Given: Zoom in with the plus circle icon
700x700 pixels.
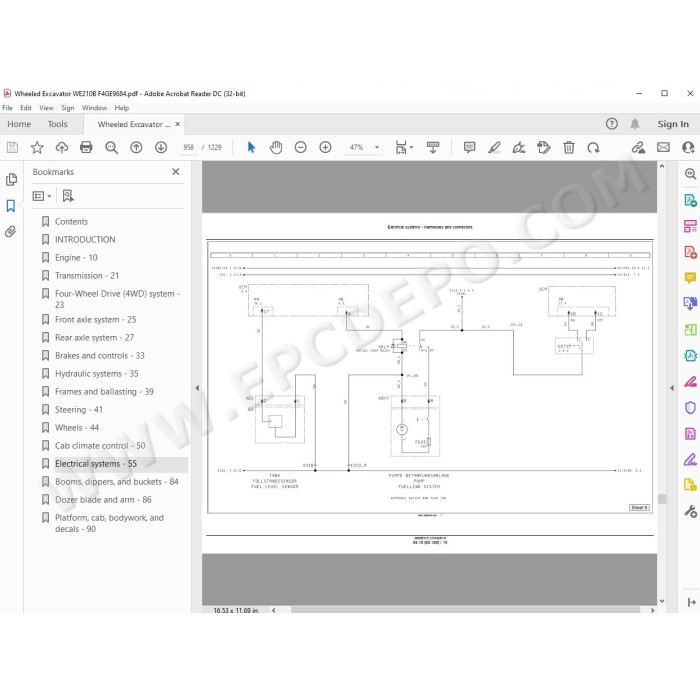Looking at the screenshot, I should point(325,147).
